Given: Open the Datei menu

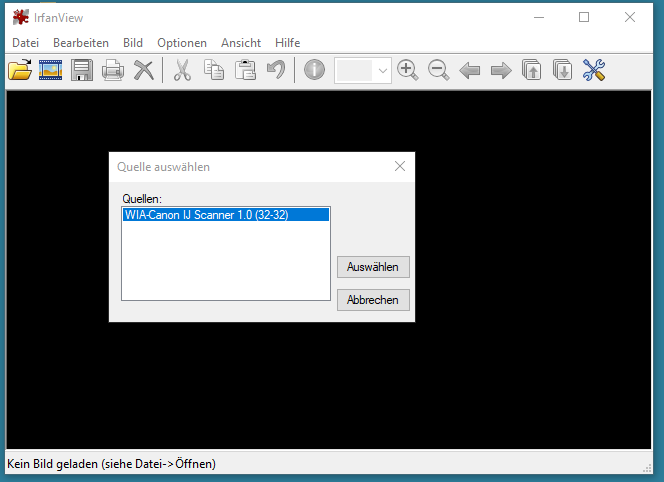Looking at the screenshot, I should point(25,43).
